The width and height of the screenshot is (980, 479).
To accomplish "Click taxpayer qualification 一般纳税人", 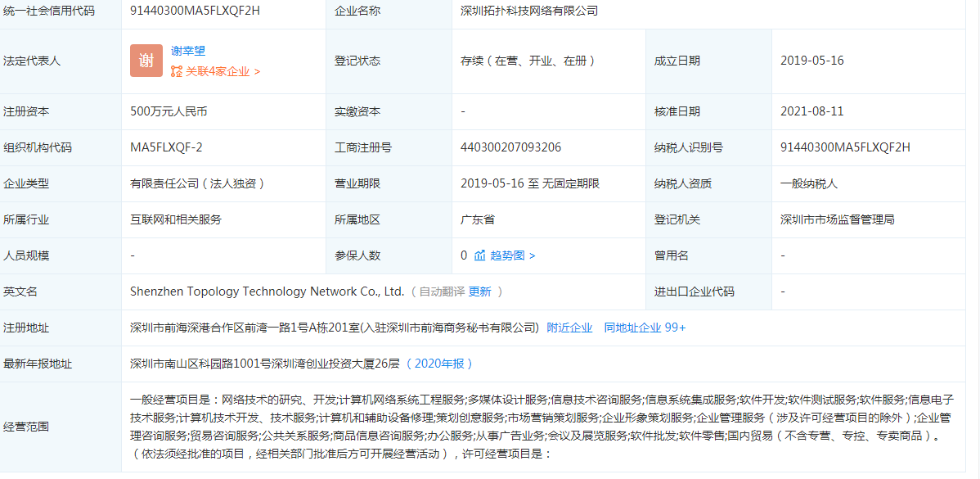I will click(x=809, y=183).
